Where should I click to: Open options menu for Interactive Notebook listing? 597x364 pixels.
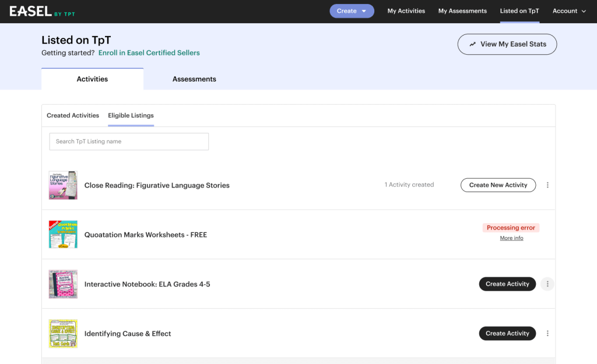click(547, 284)
